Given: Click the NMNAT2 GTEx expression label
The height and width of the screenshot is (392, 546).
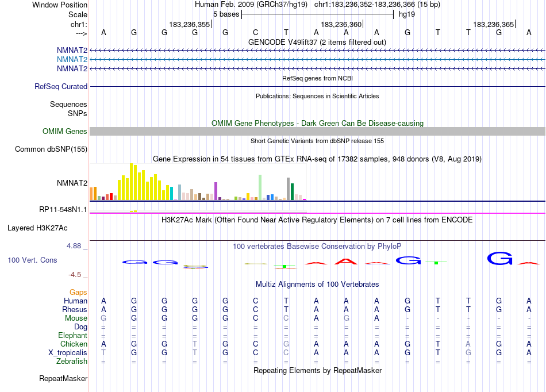Looking at the screenshot, I should coord(72,183).
